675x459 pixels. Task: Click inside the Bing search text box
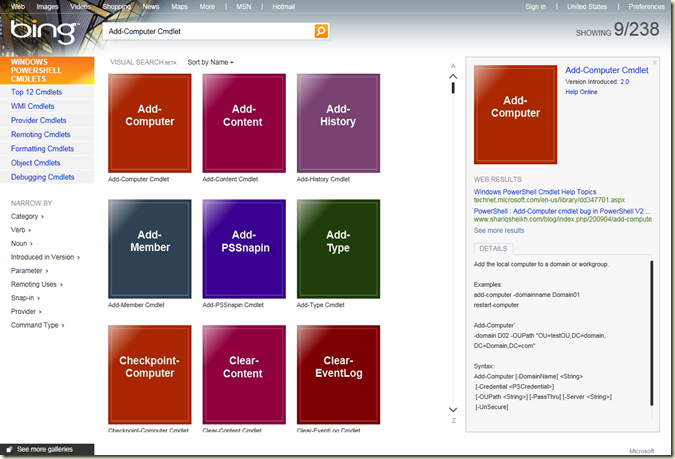pos(208,31)
